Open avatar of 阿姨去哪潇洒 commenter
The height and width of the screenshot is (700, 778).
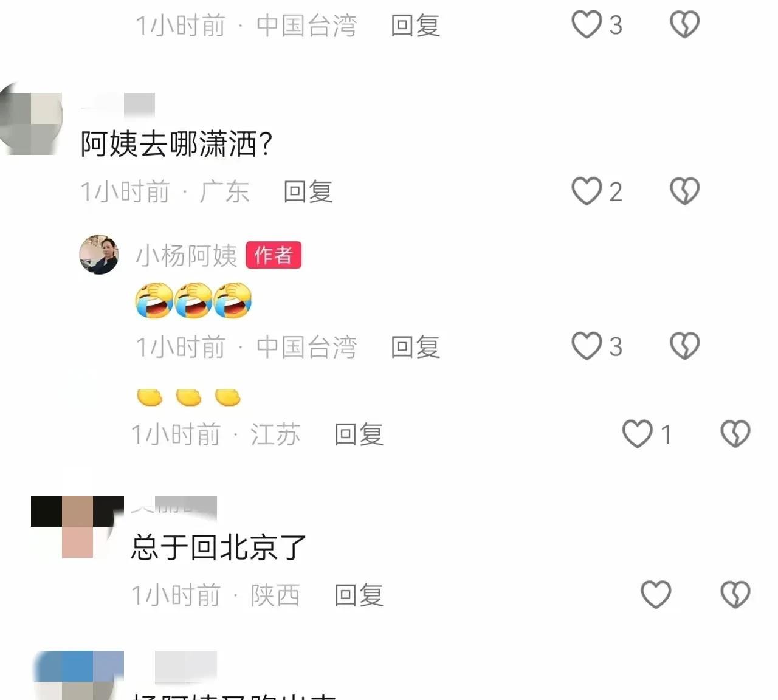pyautogui.click(x=30, y=119)
